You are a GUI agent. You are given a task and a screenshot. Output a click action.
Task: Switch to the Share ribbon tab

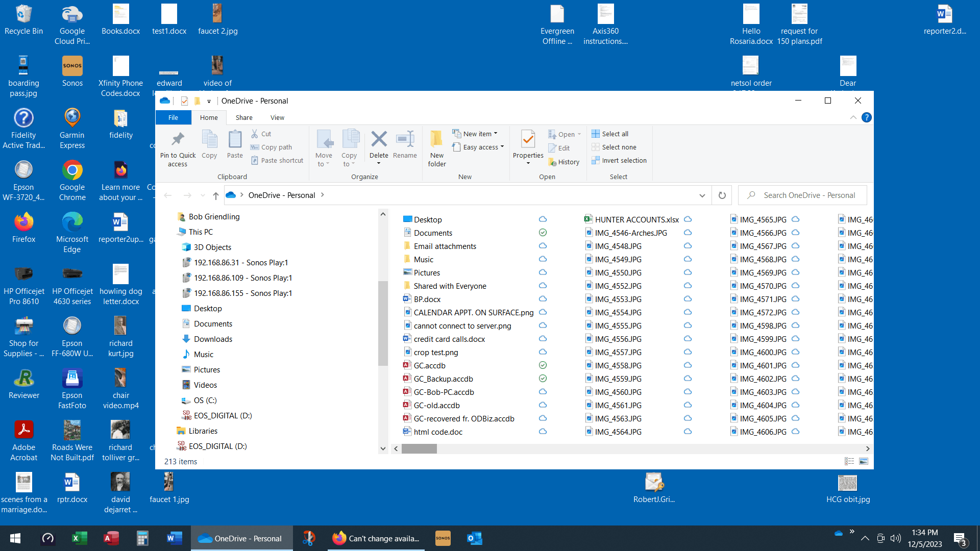(x=244, y=117)
